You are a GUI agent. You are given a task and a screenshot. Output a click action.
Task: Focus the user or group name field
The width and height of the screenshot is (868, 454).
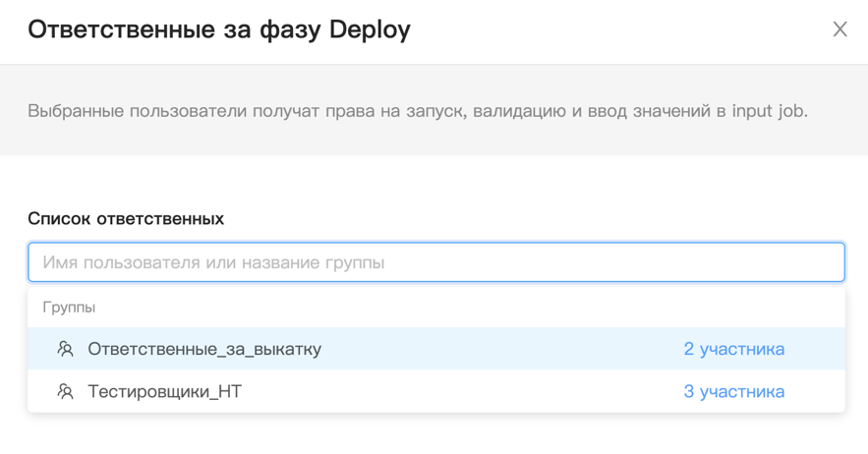435,262
